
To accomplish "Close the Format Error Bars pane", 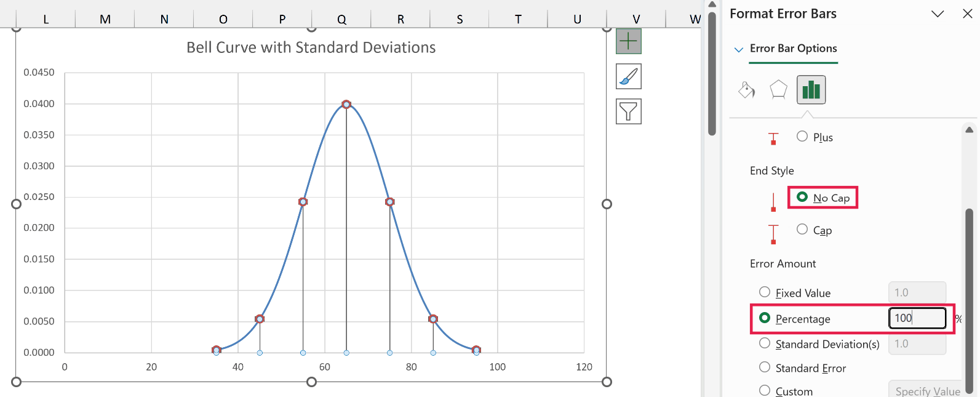I will pos(967,14).
